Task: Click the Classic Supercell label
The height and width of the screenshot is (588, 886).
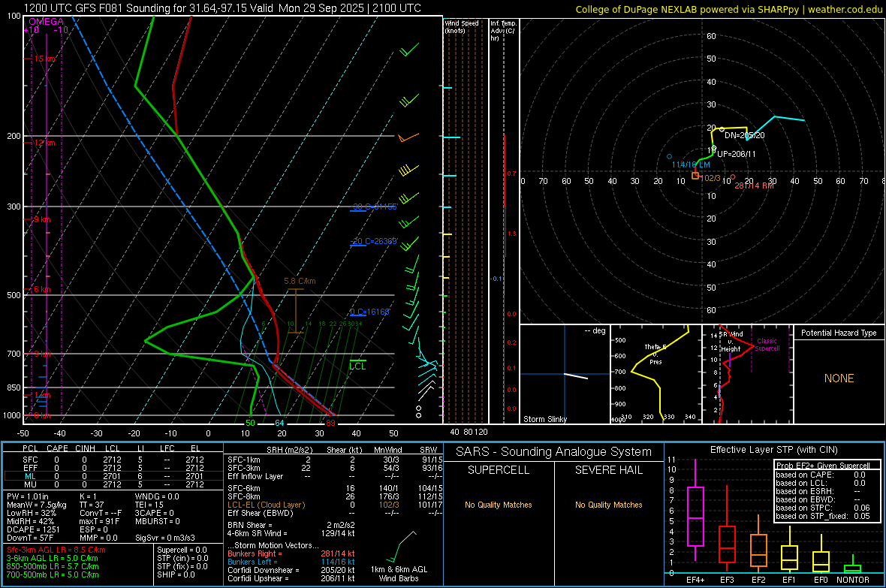Action: [767, 345]
